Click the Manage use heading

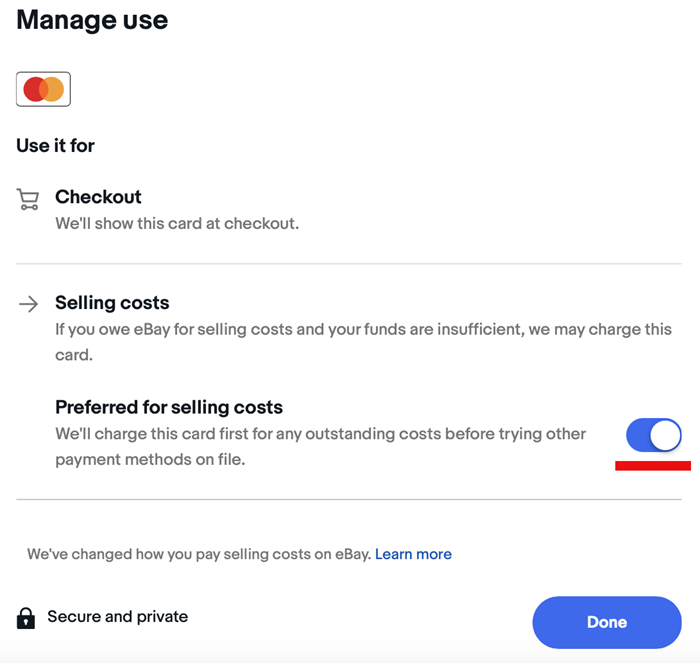tap(92, 20)
